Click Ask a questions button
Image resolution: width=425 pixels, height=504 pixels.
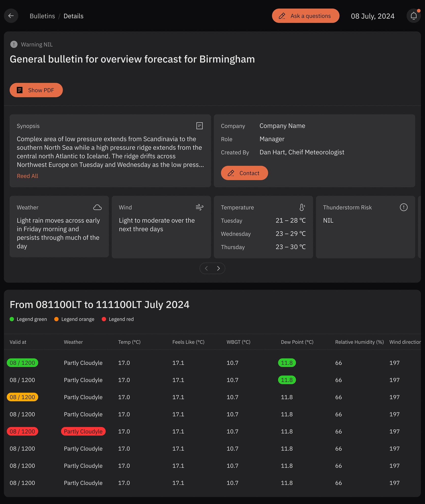point(306,16)
